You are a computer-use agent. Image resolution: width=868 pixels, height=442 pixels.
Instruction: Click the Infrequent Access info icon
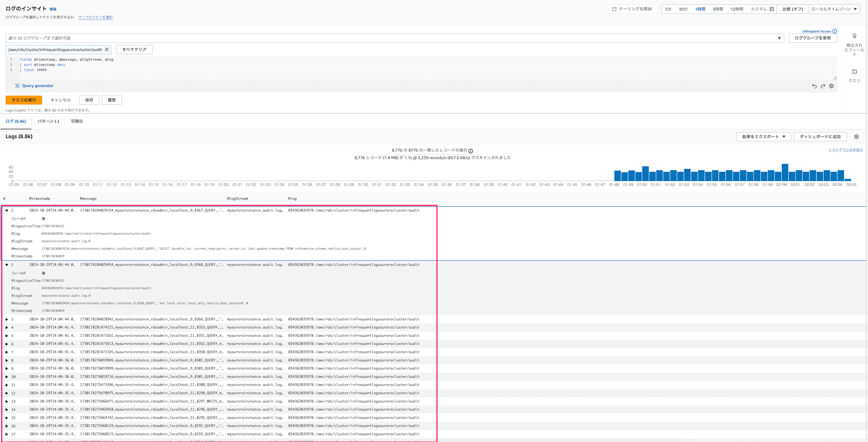[x=835, y=31]
